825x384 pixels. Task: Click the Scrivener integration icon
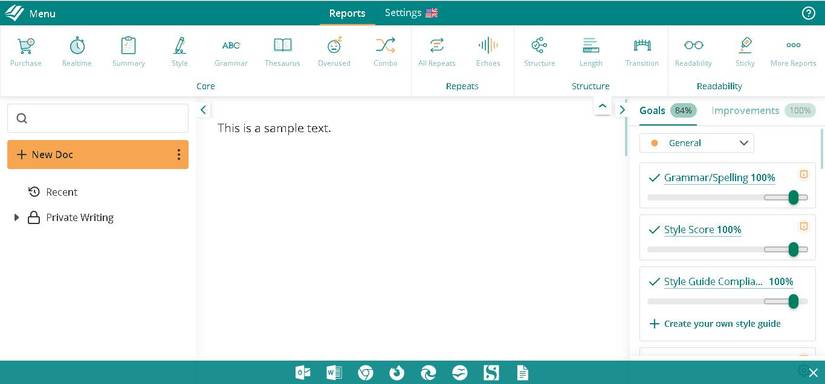(x=491, y=373)
